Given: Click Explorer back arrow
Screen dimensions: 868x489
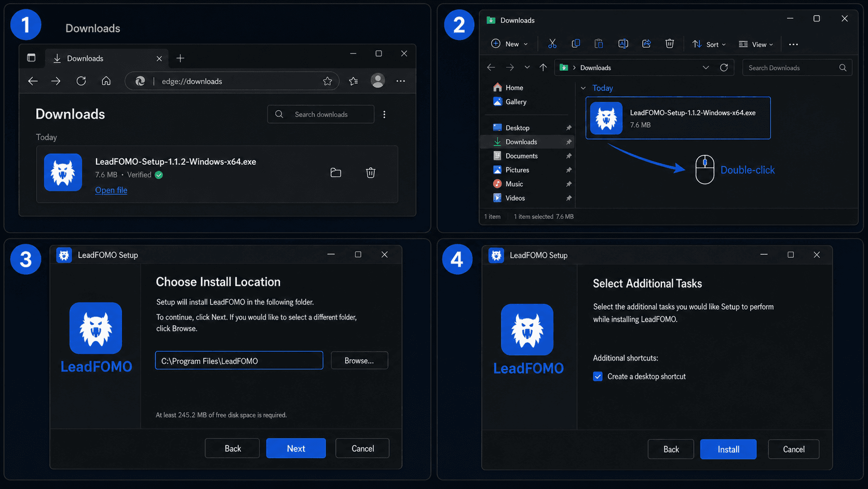Looking at the screenshot, I should (491, 68).
